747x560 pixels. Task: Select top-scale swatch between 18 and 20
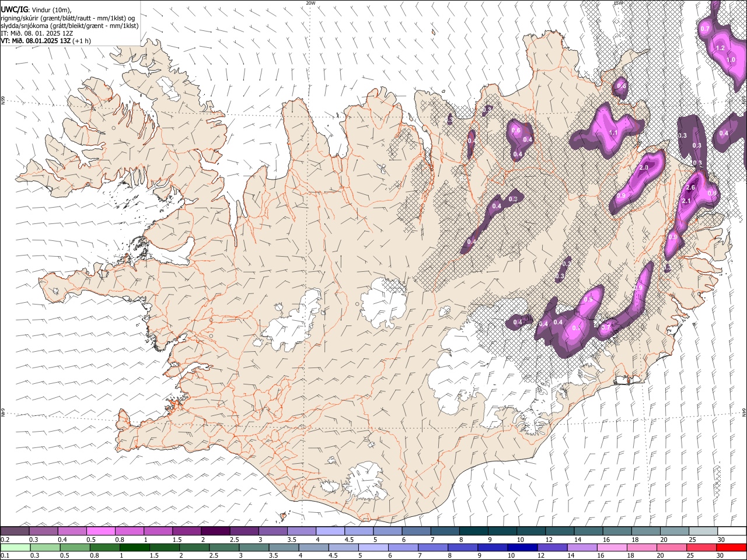click(645, 531)
